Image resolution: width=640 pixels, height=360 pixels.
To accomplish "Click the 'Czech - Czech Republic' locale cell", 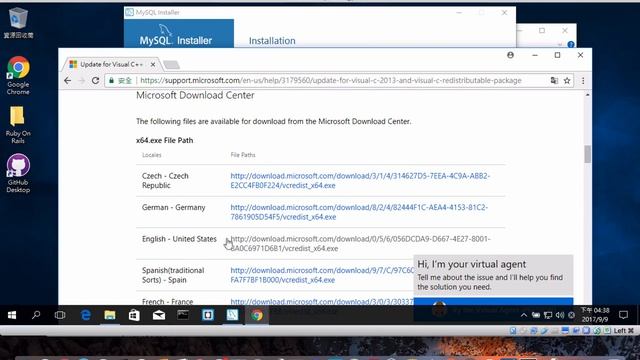I will [x=165, y=180].
